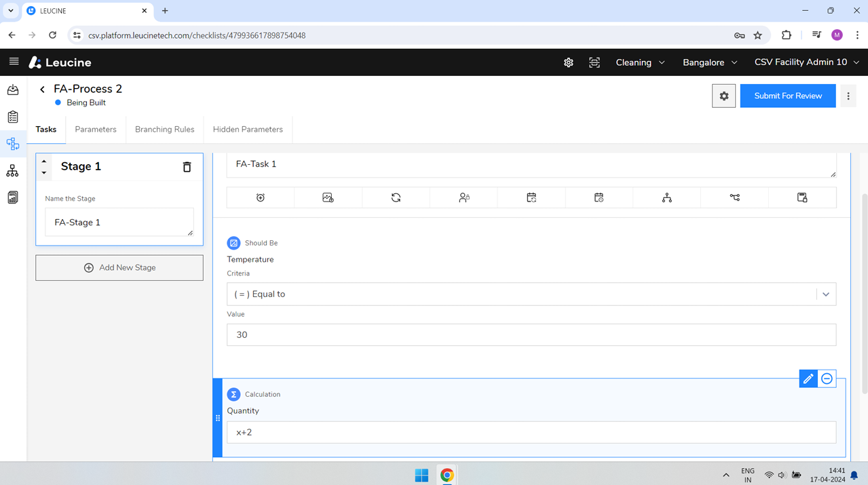Viewport: 868px width, 485px height.
Task: Move Stage 1 down with arrow
Action: 44,173
